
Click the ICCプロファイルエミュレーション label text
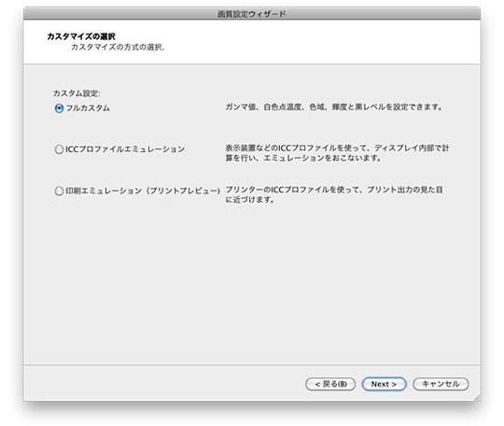click(125, 149)
